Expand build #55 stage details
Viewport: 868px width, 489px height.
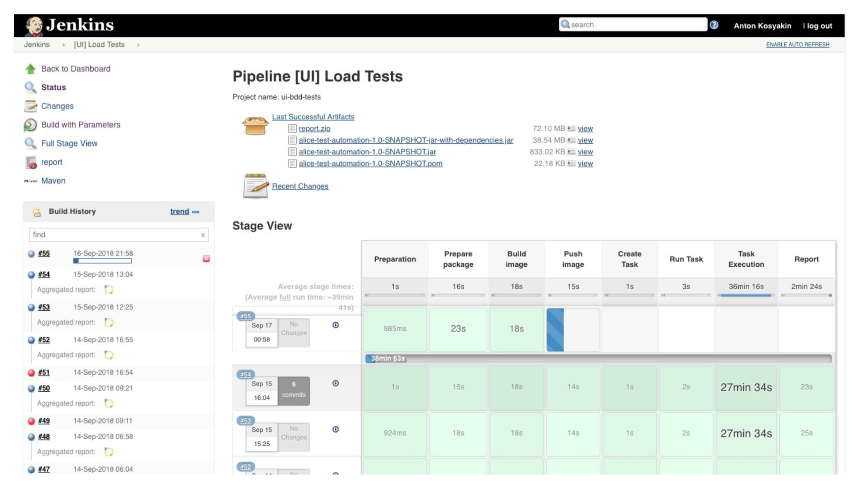tap(335, 324)
